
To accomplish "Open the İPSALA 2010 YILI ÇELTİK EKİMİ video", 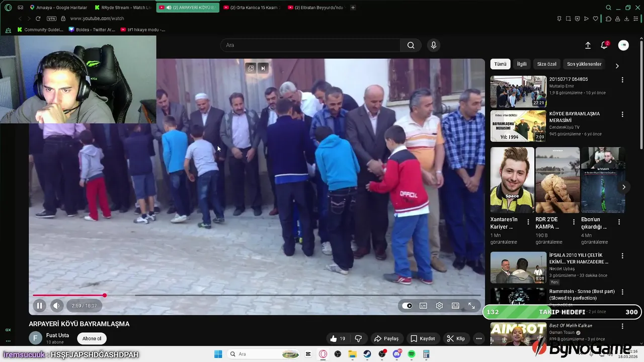I will point(518,267).
